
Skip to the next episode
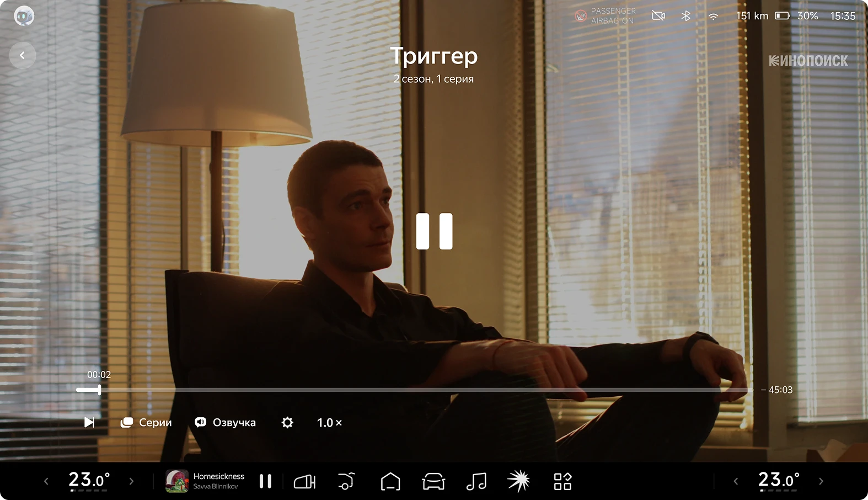coord(89,422)
